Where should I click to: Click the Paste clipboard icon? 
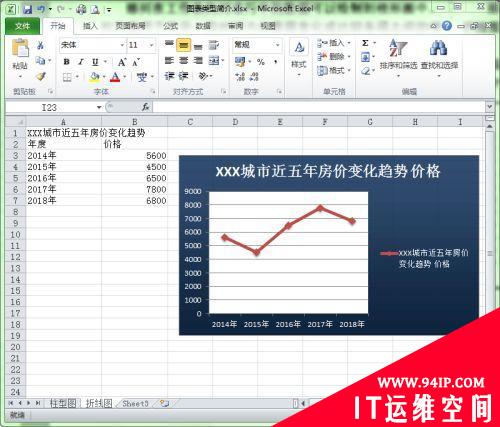[x=20, y=48]
